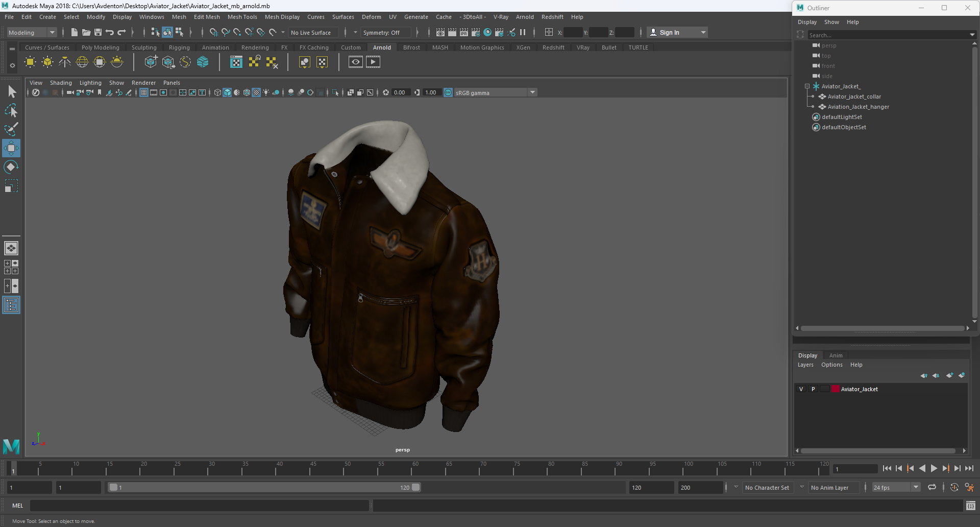
Task: Open the Mesh Tools menu
Action: click(242, 17)
